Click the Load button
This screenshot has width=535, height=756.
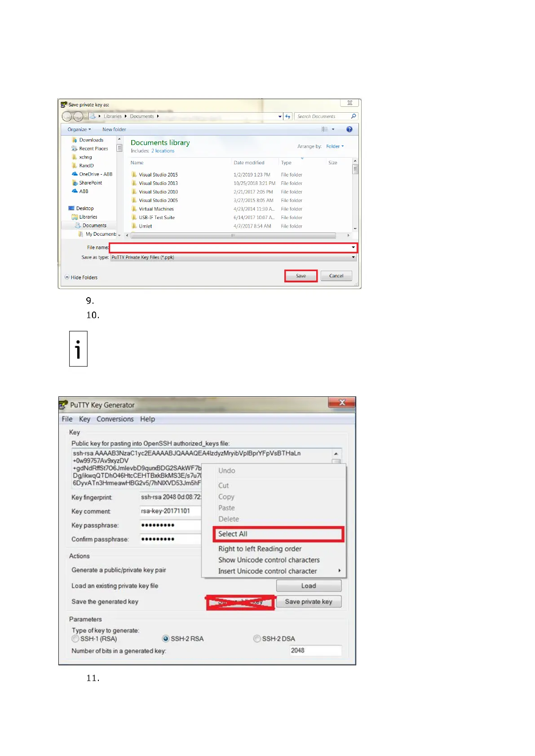tap(309, 586)
